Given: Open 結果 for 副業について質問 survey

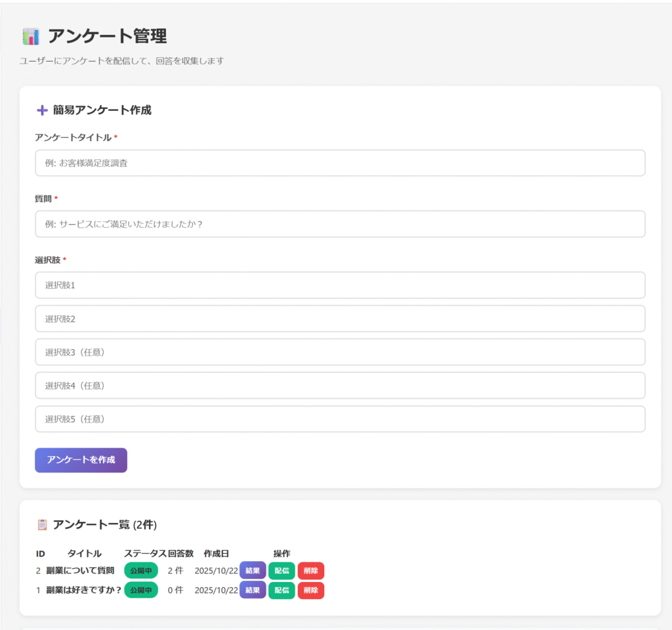Looking at the screenshot, I should 253,571.
